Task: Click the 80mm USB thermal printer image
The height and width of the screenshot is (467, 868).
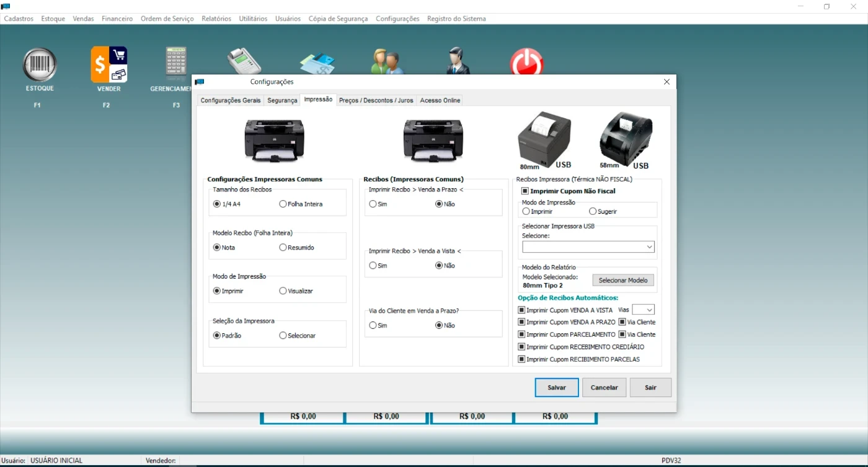Action: [x=544, y=140]
